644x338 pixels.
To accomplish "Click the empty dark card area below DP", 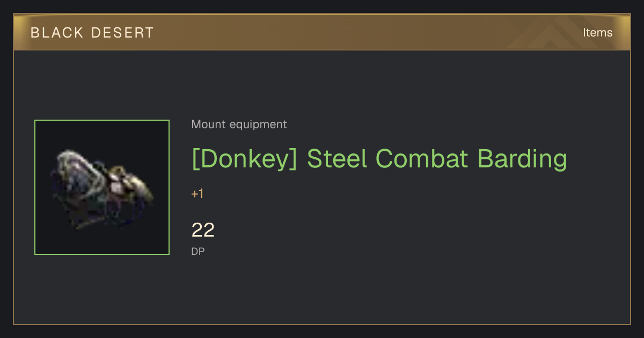I will coord(376,290).
